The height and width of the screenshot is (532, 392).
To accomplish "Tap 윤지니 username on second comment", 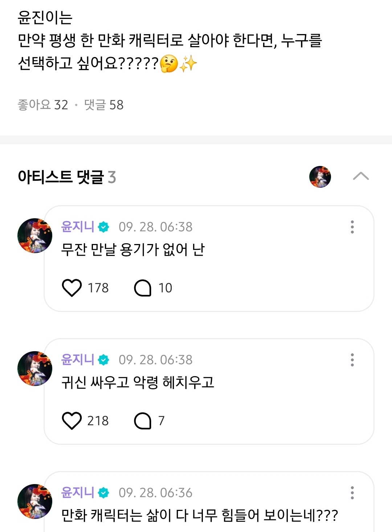I will point(78,360).
